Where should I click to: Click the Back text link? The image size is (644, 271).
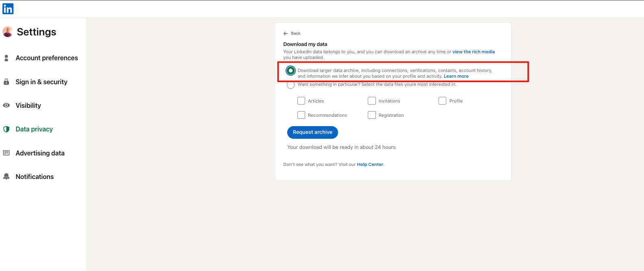point(296,33)
